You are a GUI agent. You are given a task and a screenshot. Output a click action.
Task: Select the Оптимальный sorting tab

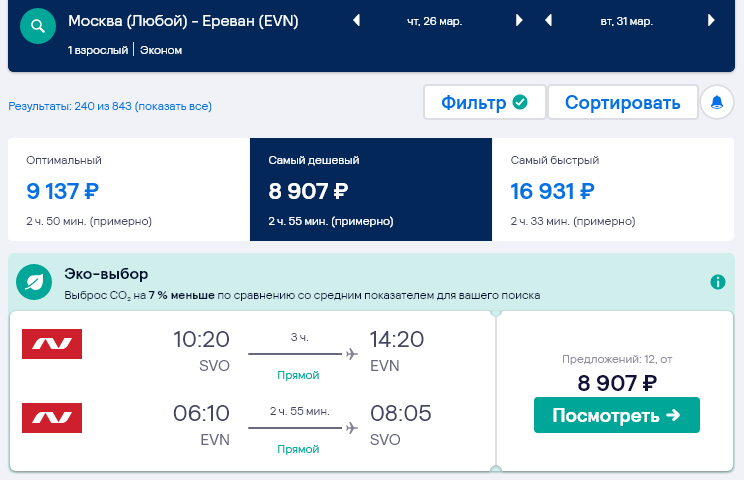(128, 190)
